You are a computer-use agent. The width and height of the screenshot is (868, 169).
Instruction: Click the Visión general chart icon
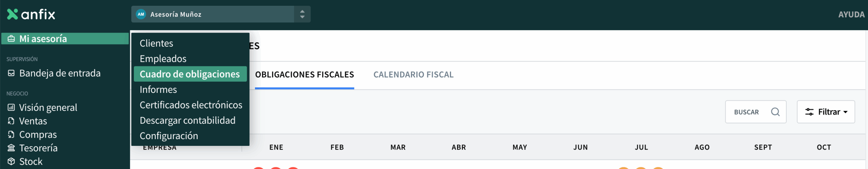[x=11, y=107]
